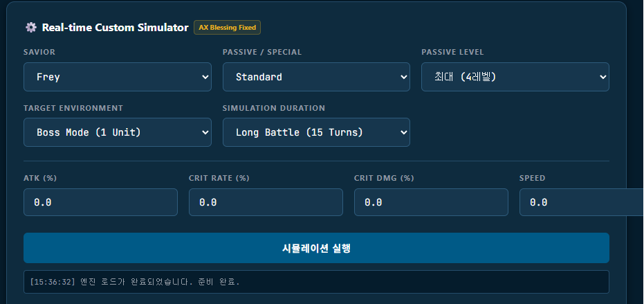The height and width of the screenshot is (304, 644).
Task: Click the SAVIOR field label
Action: click(39, 52)
